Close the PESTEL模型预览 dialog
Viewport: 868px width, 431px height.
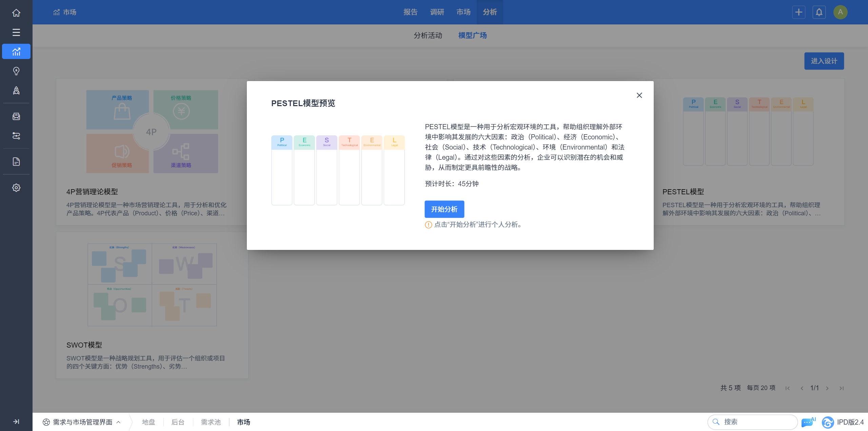click(x=639, y=95)
